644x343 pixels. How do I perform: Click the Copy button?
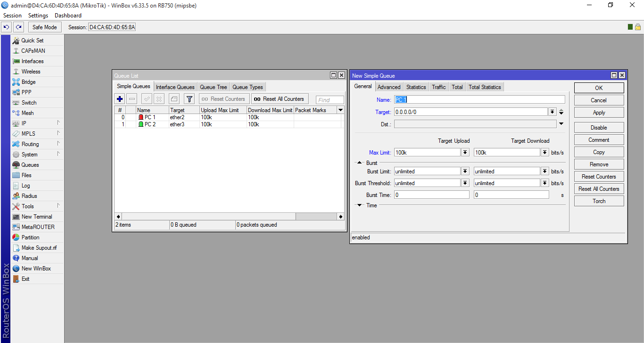coord(599,152)
